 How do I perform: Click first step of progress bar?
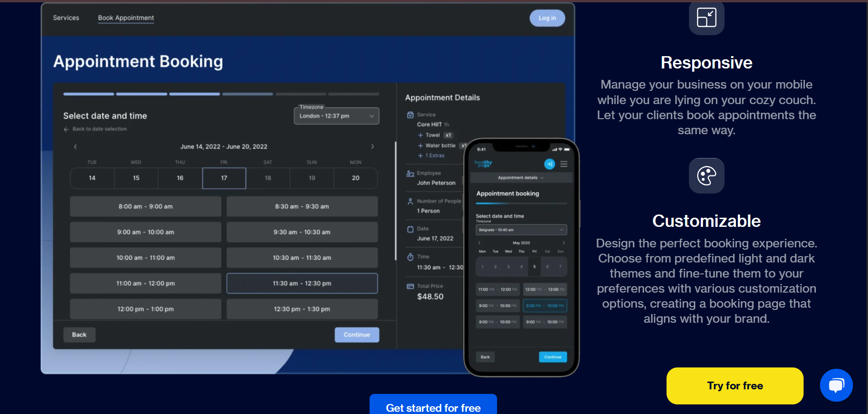coord(89,94)
